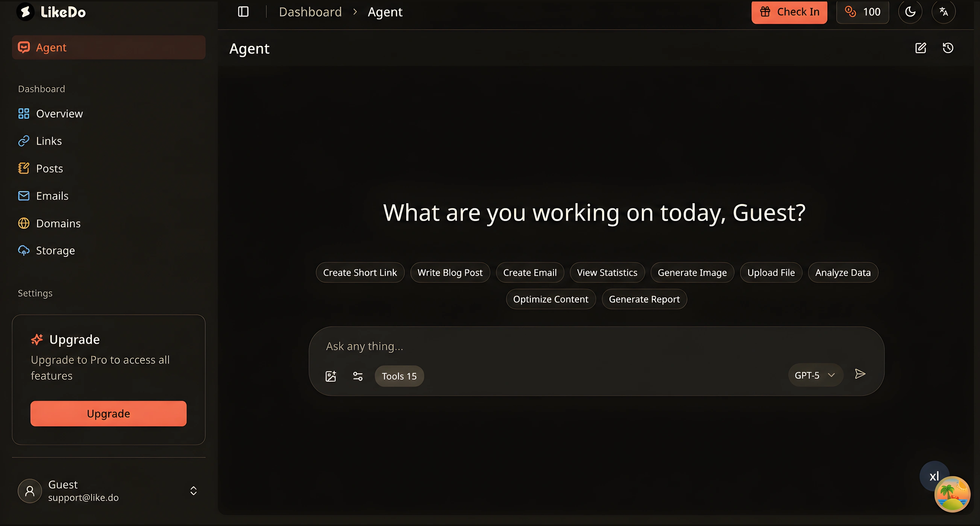Select Agent in the sidebar
This screenshot has height=526, width=980.
coord(109,47)
